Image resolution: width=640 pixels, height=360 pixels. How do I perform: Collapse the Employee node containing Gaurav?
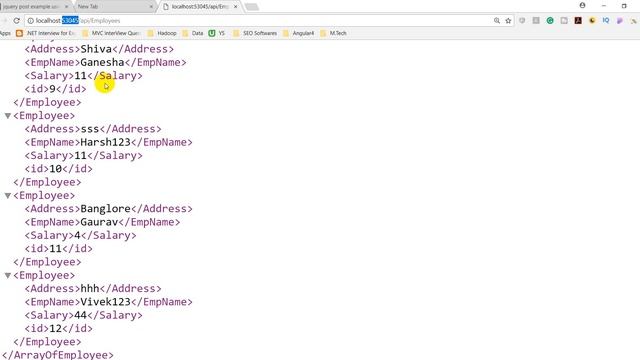7,196
